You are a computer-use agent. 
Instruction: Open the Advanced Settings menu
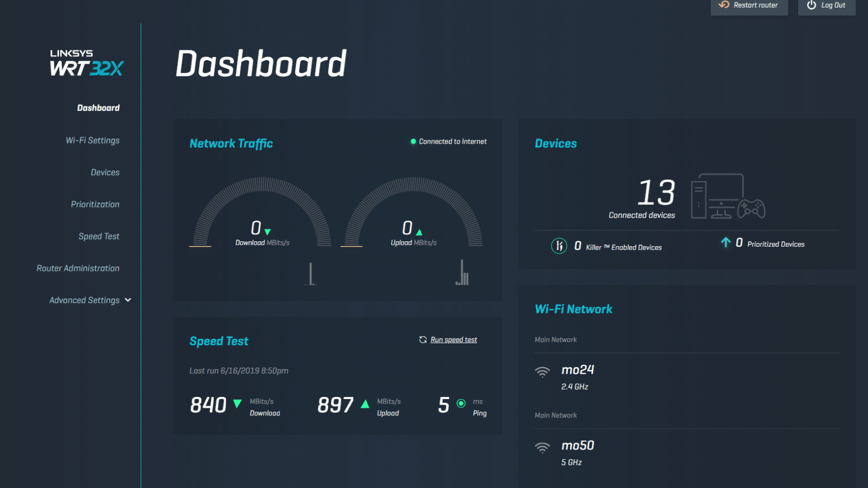tap(85, 300)
